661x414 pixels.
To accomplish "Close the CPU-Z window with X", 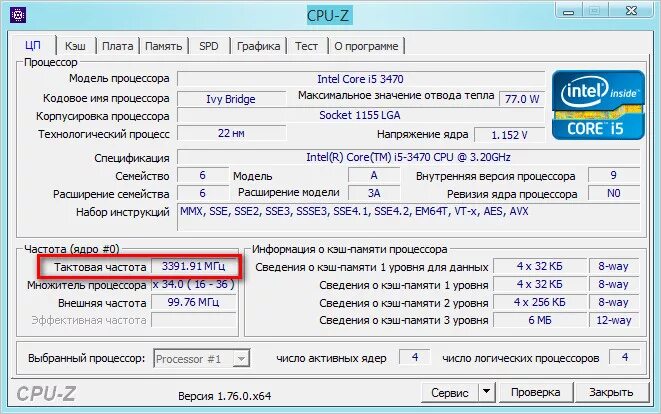I will click(631, 11).
